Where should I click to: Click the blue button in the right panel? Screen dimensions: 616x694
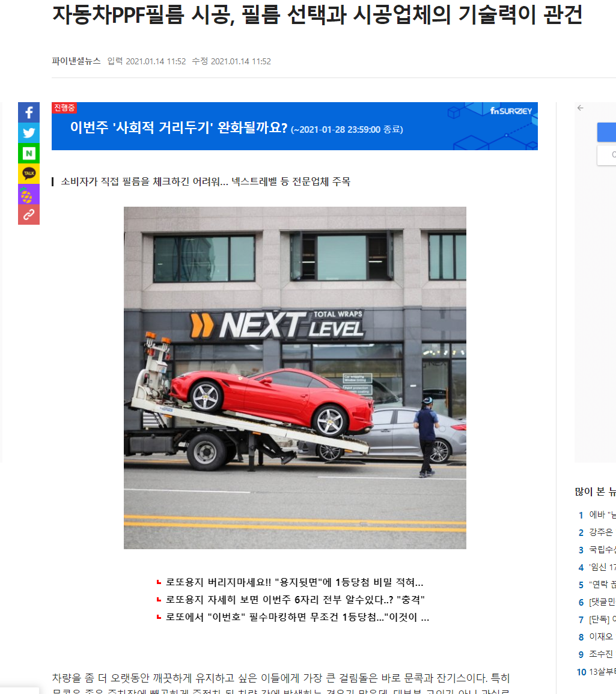pos(607,132)
